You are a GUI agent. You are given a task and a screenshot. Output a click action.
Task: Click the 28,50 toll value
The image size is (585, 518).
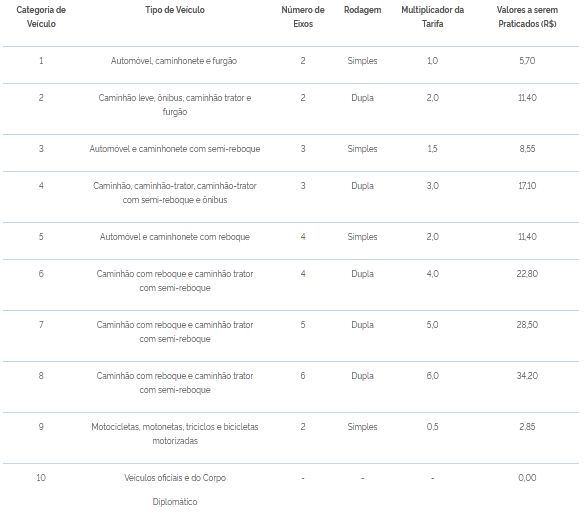pos(527,324)
